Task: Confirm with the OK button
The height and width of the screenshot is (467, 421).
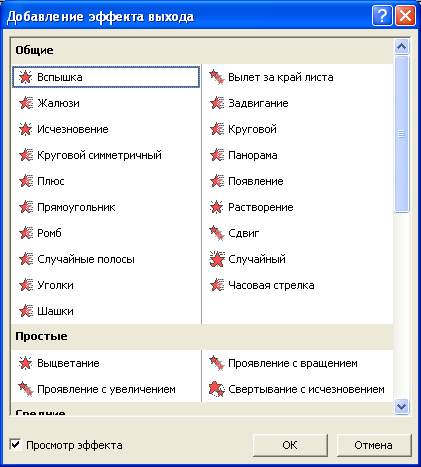Action: tap(290, 445)
